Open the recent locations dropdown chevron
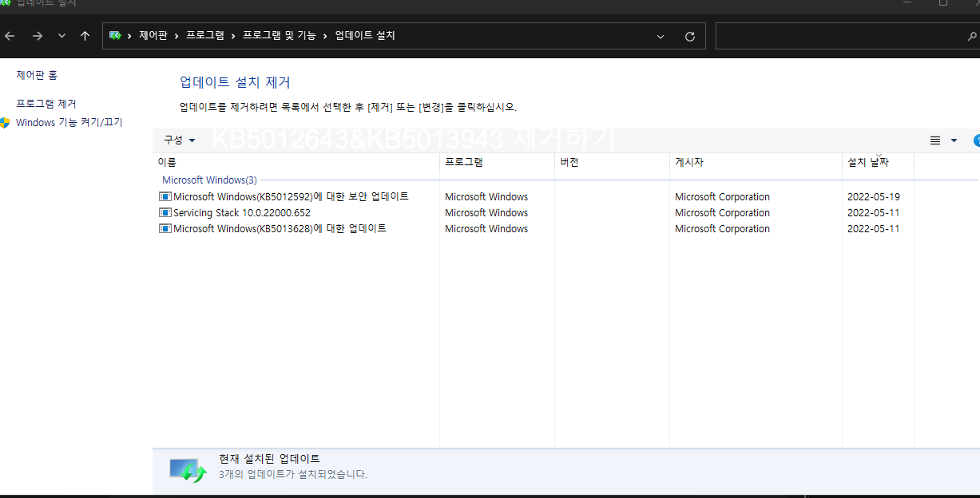The height and width of the screenshot is (498, 980). pyautogui.click(x=61, y=36)
